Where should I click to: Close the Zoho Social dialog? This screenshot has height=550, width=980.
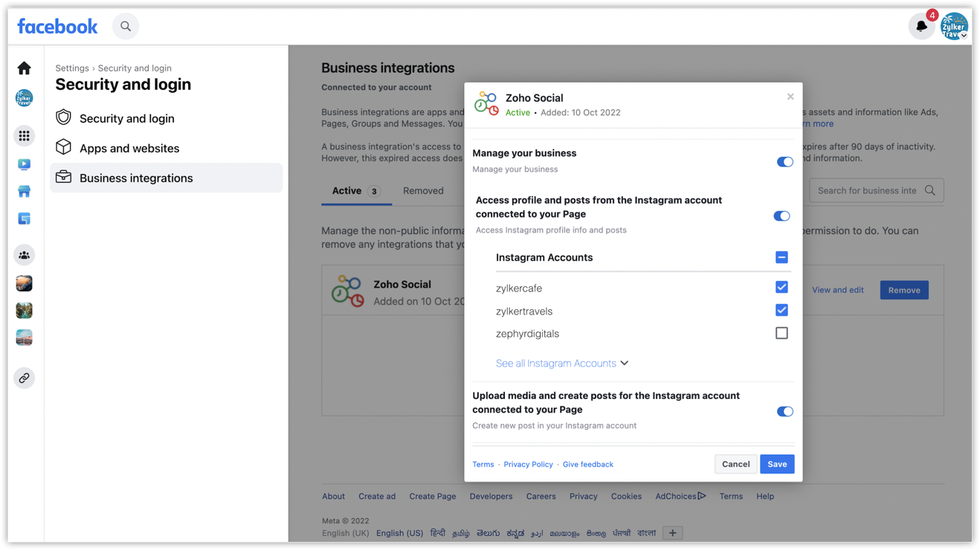pyautogui.click(x=790, y=97)
